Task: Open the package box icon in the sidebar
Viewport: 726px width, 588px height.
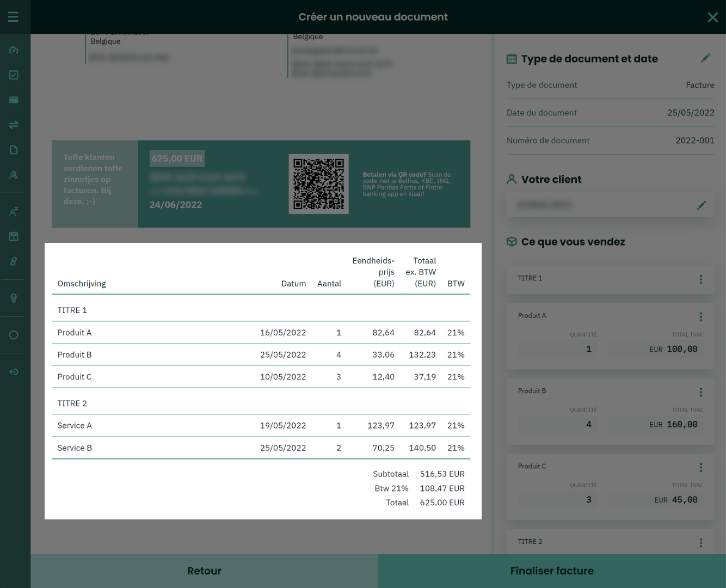Action: pyautogui.click(x=14, y=236)
